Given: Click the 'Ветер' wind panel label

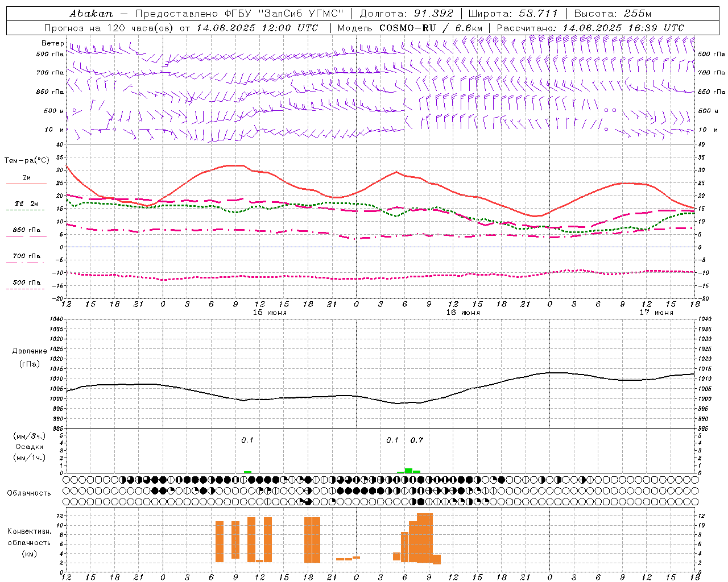Looking at the screenshot, I should [52, 43].
